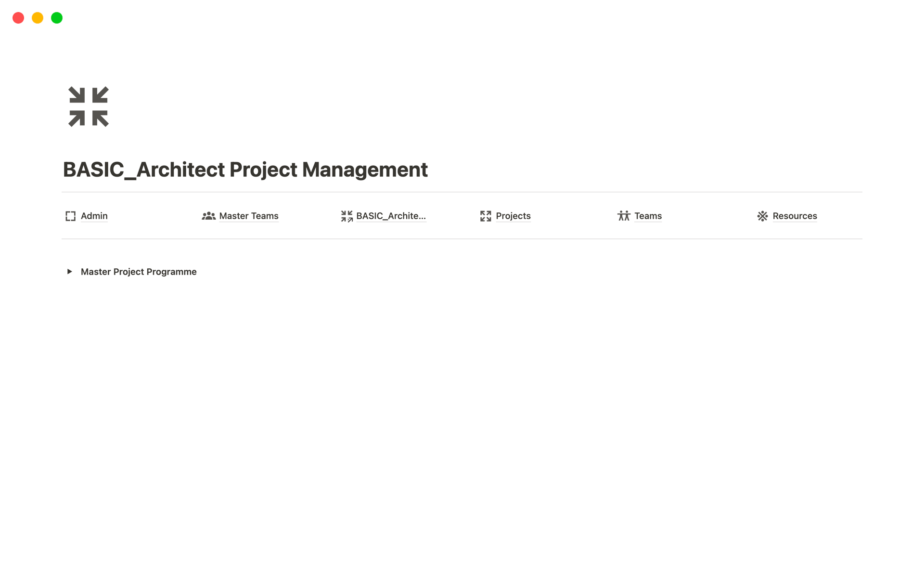The image size is (924, 578).
Task: Open the Resources page link
Action: 795,216
